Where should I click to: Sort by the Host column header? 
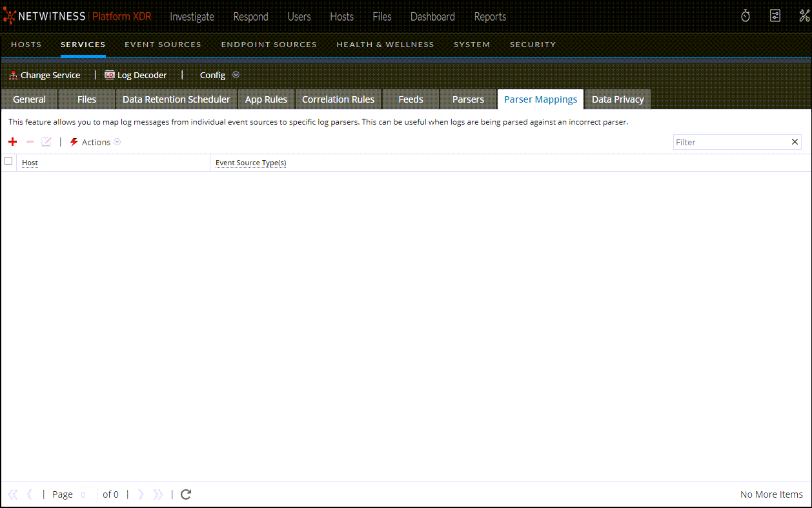[x=30, y=163]
